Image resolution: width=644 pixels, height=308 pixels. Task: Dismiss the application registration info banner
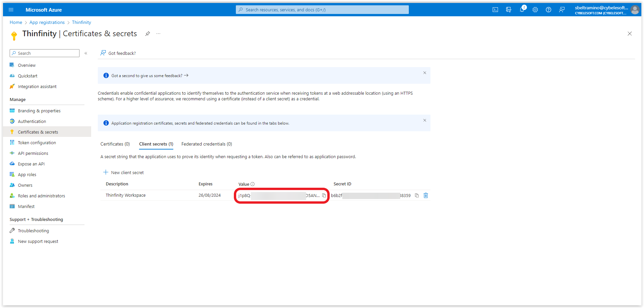[425, 120]
